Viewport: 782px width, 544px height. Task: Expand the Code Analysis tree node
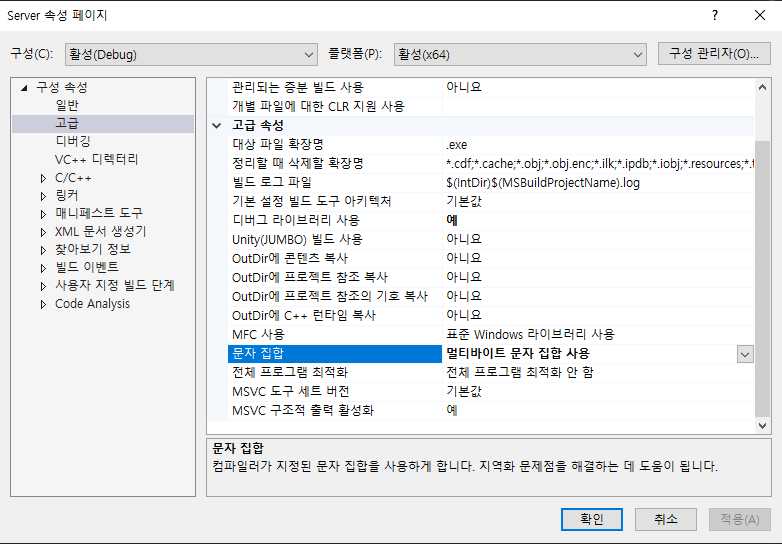pyautogui.click(x=43, y=304)
